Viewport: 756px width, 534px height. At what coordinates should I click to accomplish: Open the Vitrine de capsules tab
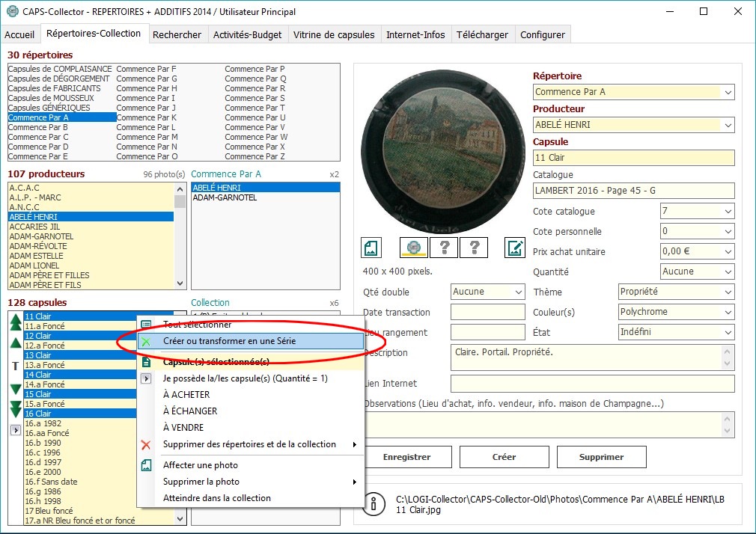[x=334, y=34]
